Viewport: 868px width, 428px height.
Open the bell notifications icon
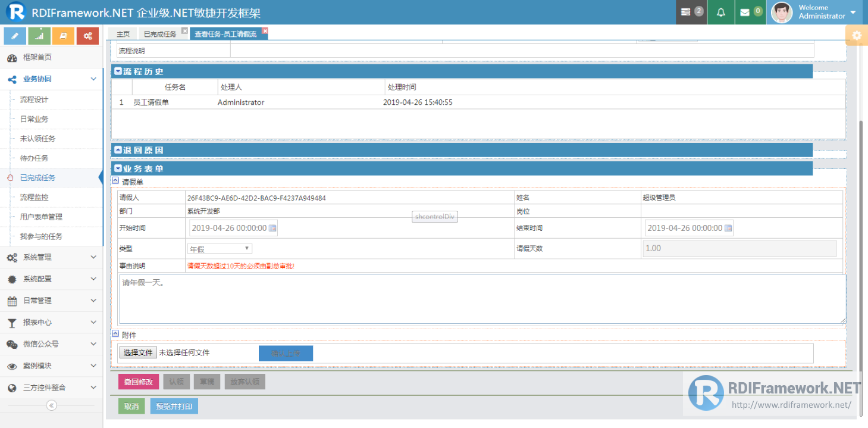(x=721, y=12)
